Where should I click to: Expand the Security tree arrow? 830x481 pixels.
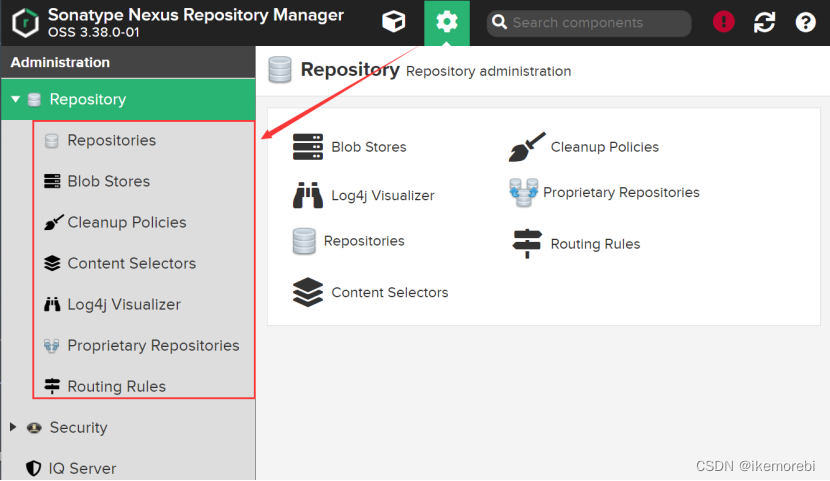pos(13,427)
